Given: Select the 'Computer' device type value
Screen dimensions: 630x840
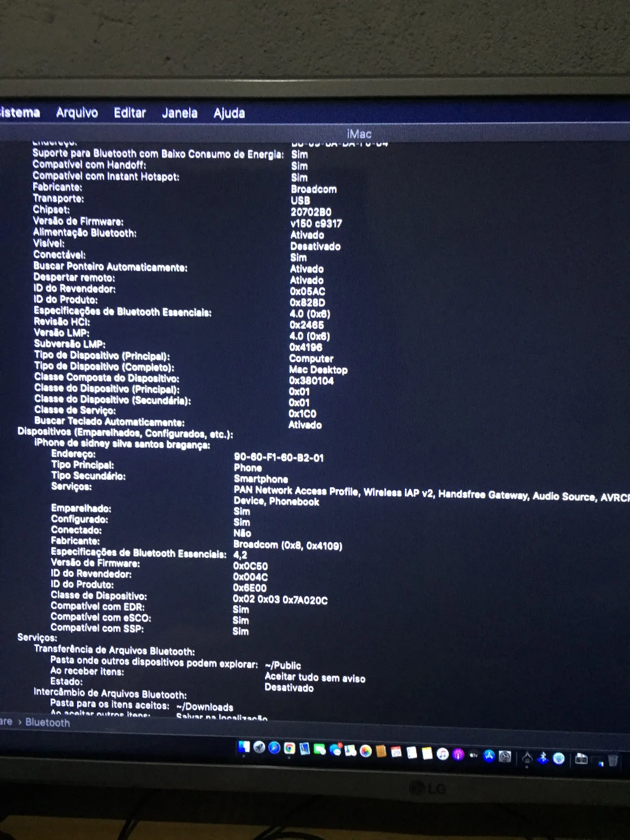Looking at the screenshot, I should pyautogui.click(x=311, y=358).
